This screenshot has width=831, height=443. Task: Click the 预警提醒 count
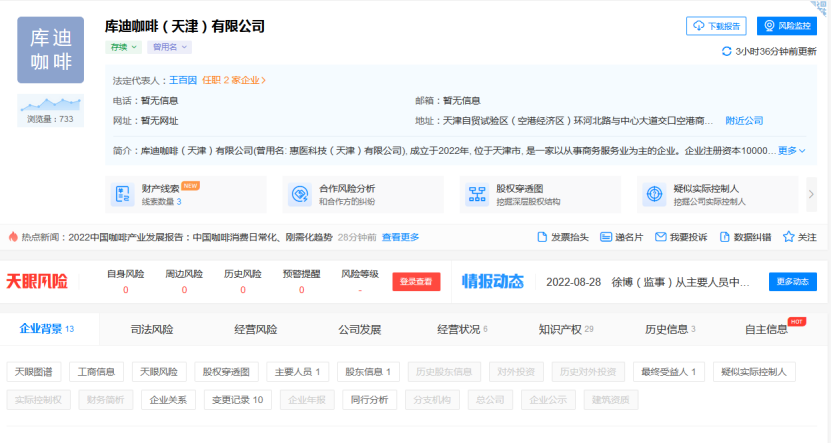[x=302, y=290]
